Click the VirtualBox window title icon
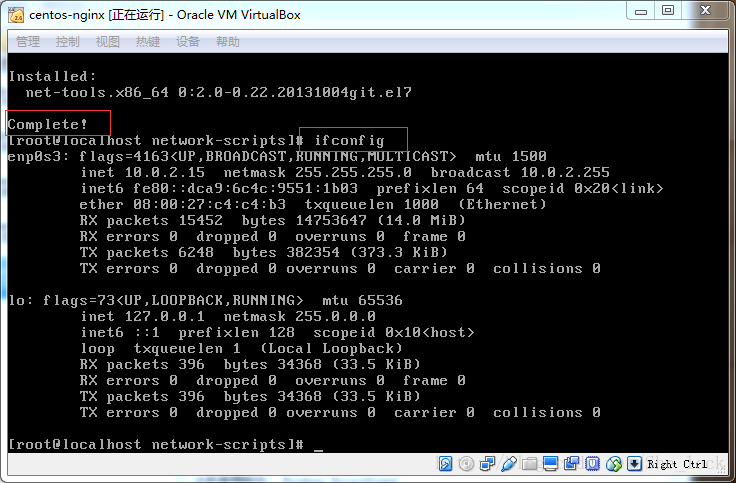736x483 pixels. (x=16, y=15)
